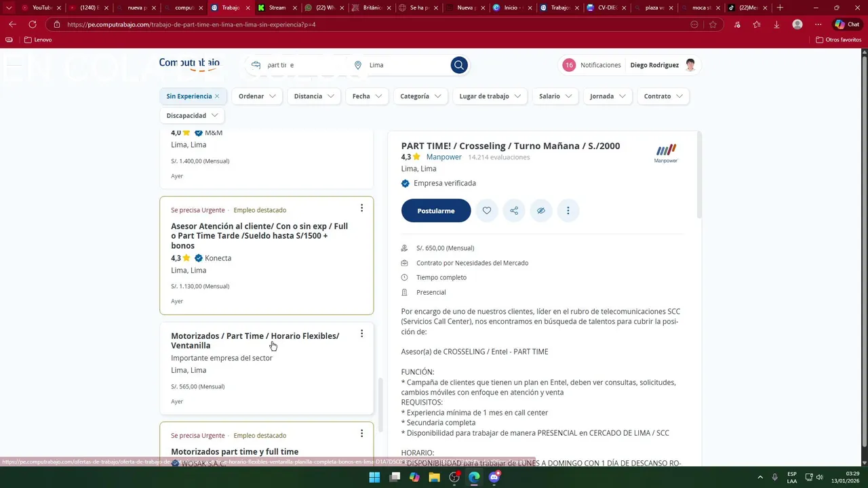Open the Otros favoritos folder
868x488 pixels.
pyautogui.click(x=839, y=40)
